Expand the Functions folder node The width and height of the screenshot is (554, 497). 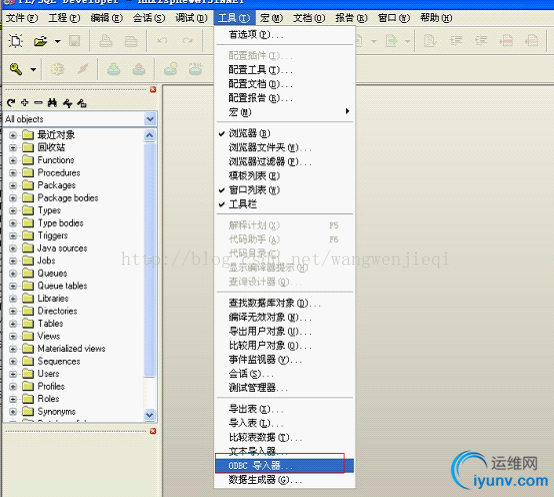[13, 160]
